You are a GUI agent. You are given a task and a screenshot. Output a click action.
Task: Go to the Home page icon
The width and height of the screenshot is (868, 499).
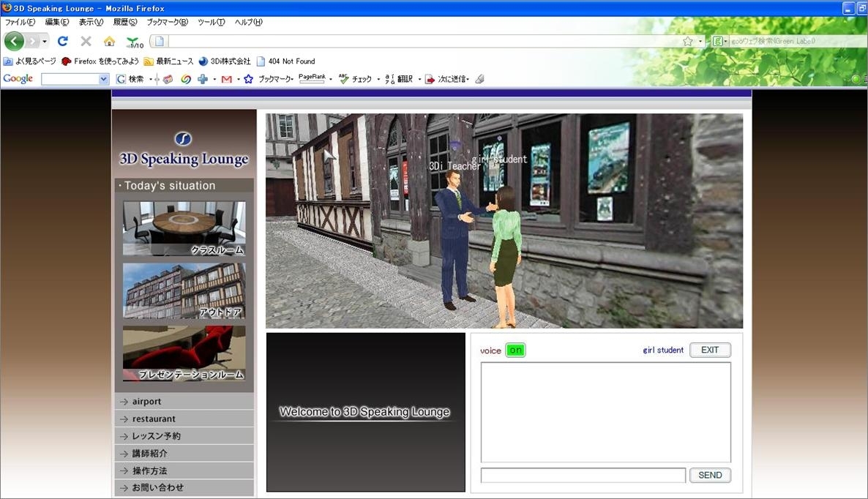pyautogui.click(x=110, y=41)
